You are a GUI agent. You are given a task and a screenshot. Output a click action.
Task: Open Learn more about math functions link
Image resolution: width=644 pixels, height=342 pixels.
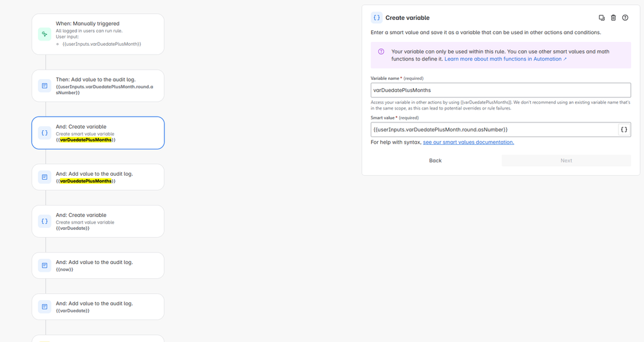click(x=505, y=59)
